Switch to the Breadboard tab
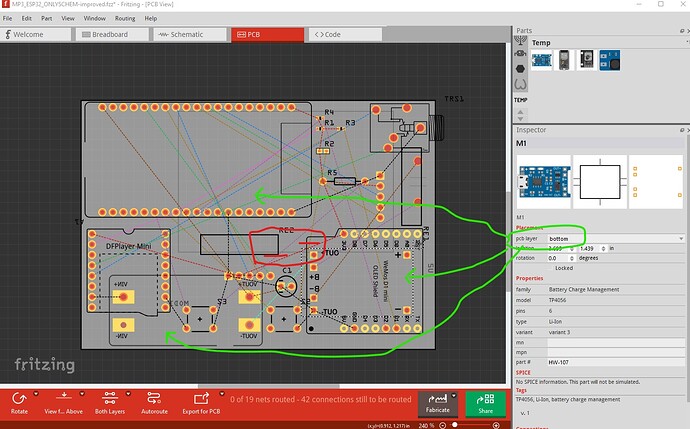Viewport: 690px width, 429px height. coord(112,34)
